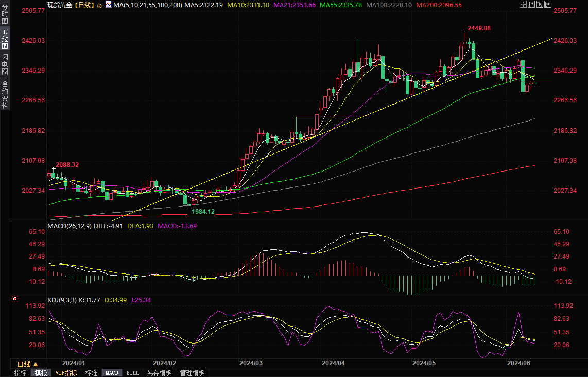Click the crosshair cursor icon at top right

coord(523,4)
